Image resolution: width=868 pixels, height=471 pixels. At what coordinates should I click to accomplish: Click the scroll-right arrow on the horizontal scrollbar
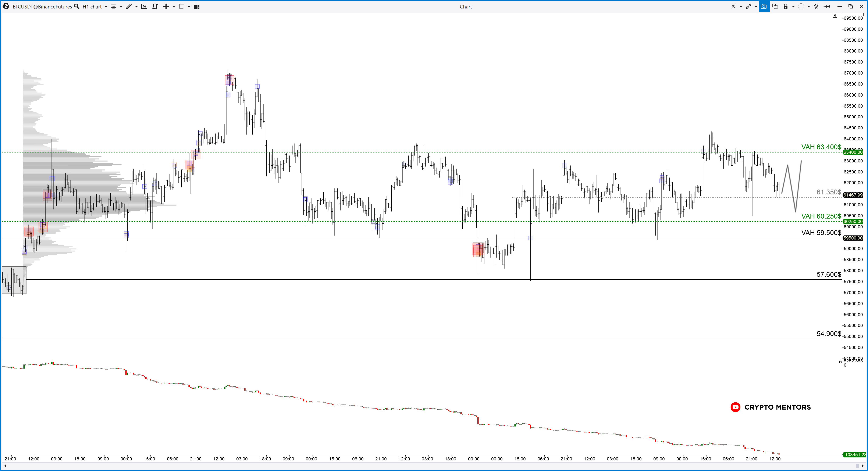tap(863, 466)
